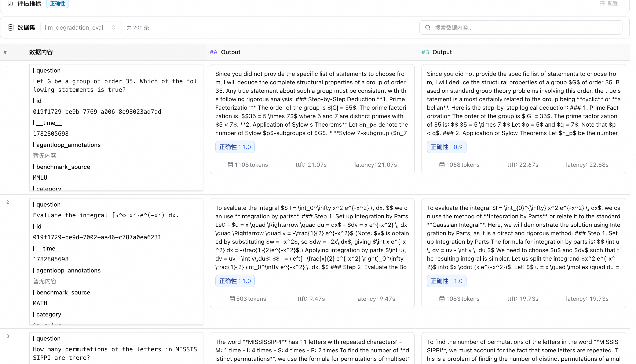Click the token icon beside 503 tokens

click(x=232, y=299)
